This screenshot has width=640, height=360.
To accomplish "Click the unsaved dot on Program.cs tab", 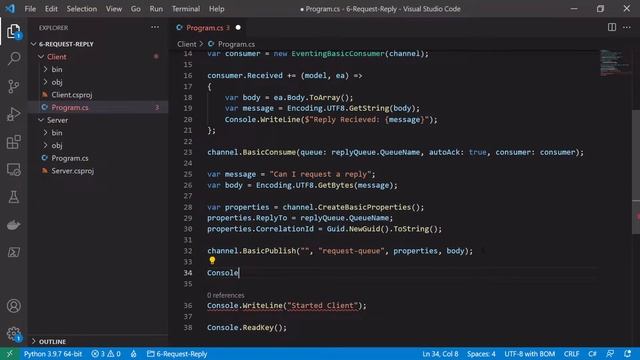I will click(x=238, y=27).
